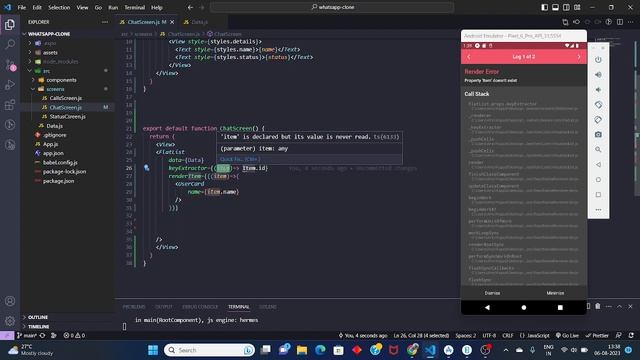Open the Accounts menu in activity bar
The width and height of the screenshot is (640, 360).
point(10,301)
